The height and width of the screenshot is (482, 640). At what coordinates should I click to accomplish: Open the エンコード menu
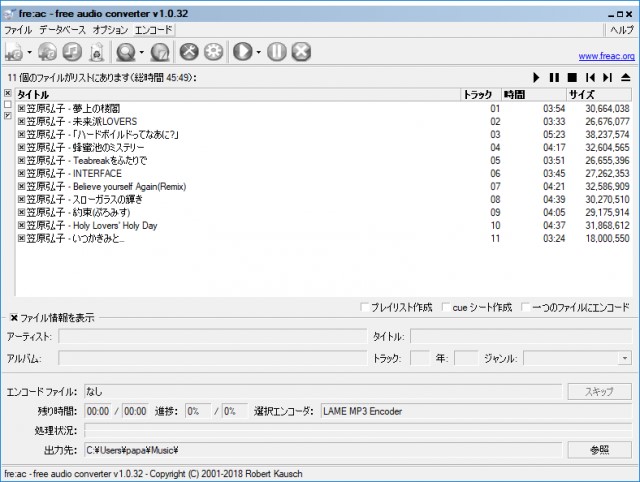[154, 30]
